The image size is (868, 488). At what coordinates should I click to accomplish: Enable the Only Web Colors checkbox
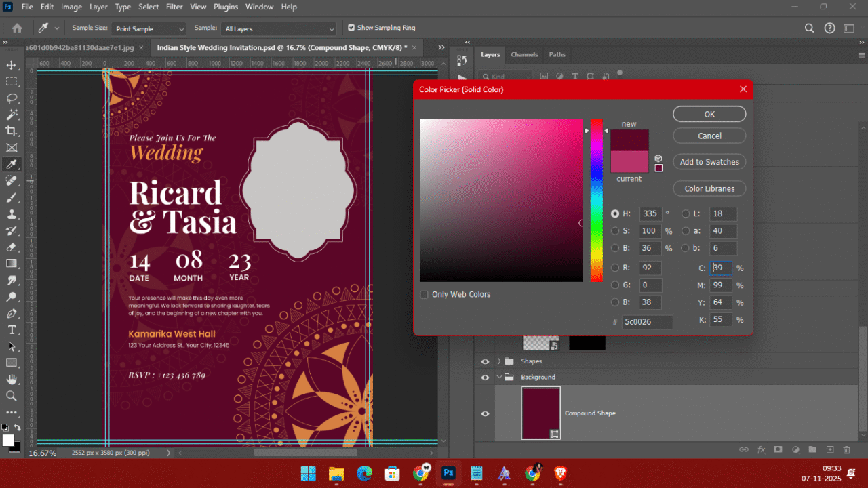point(424,295)
